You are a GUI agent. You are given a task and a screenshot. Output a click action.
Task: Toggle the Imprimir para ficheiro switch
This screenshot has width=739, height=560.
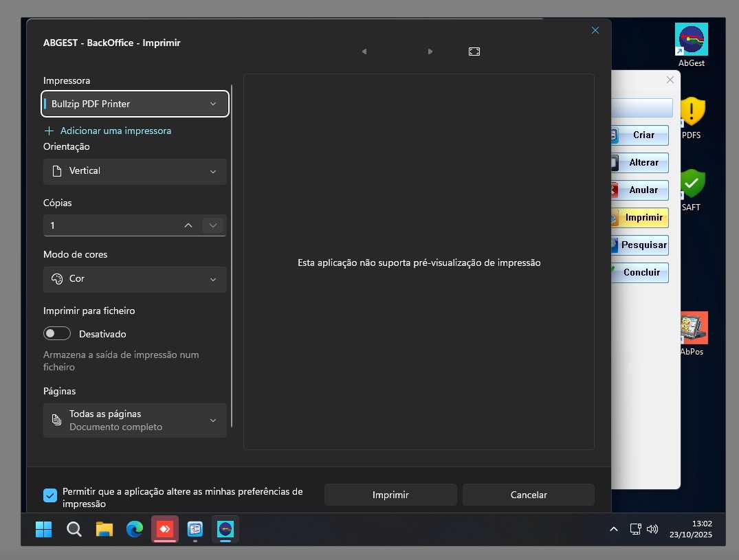point(57,334)
